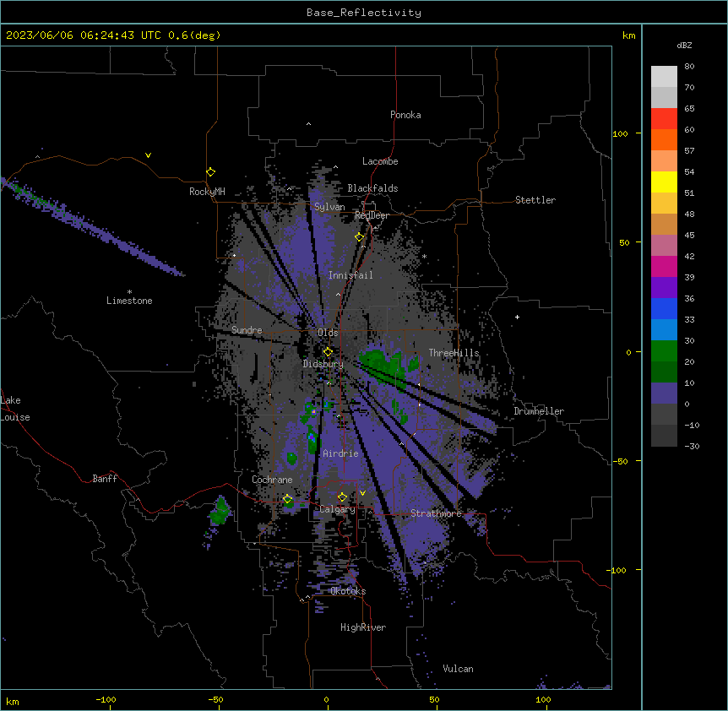The height and width of the screenshot is (711, 728).
Task: Select the radar site marker between Olds and Didsbury
Action: click(x=328, y=352)
